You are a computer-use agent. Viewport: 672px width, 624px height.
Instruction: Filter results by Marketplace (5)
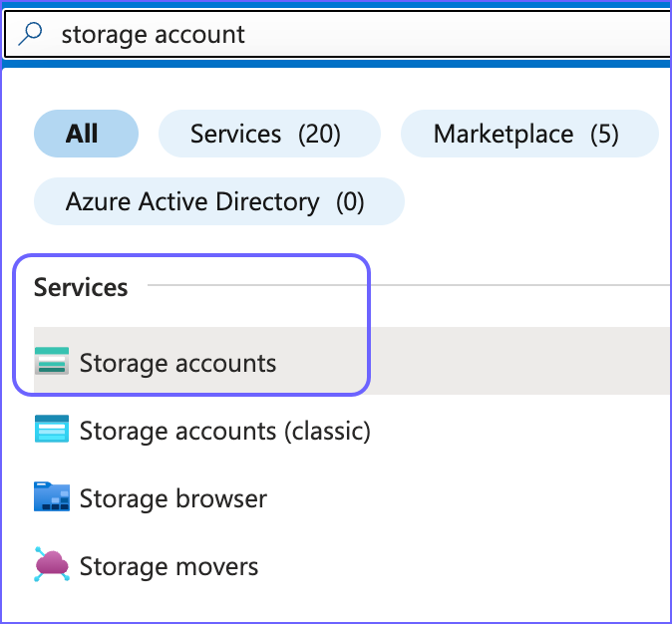[529, 134]
